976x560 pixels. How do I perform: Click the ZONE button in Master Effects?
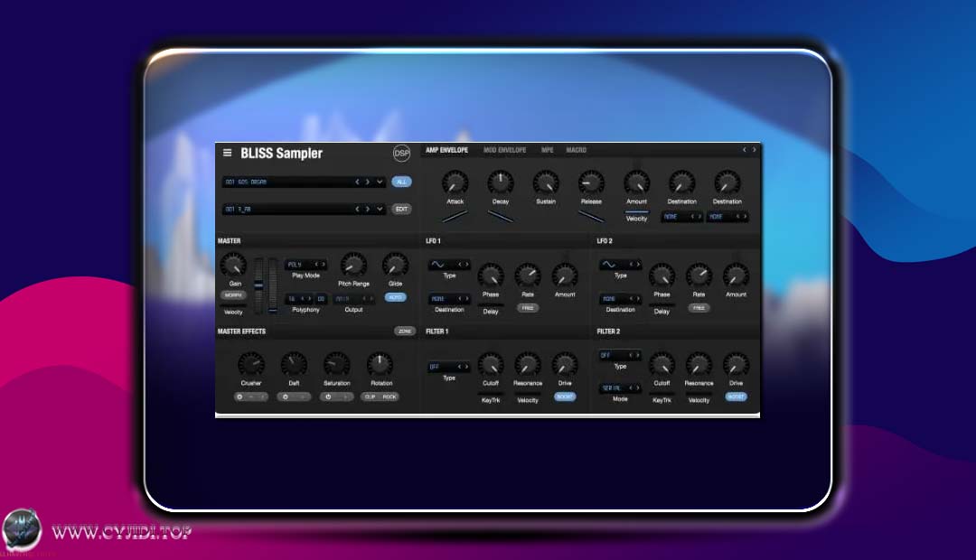(x=405, y=331)
